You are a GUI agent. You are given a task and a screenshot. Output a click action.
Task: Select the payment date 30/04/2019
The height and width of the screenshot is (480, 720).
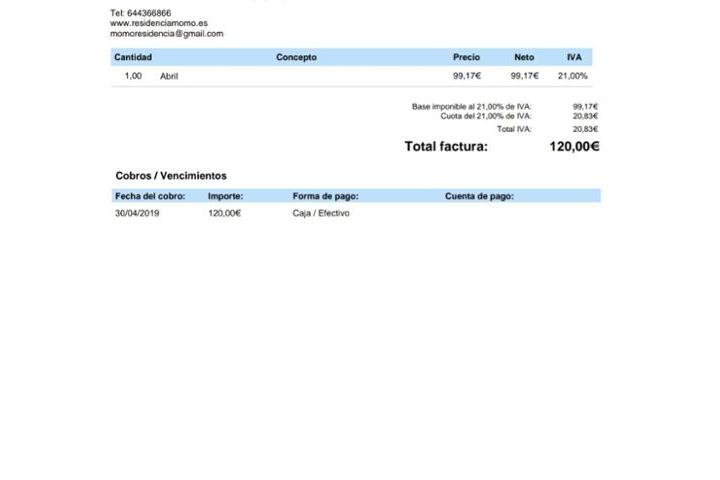tap(137, 213)
